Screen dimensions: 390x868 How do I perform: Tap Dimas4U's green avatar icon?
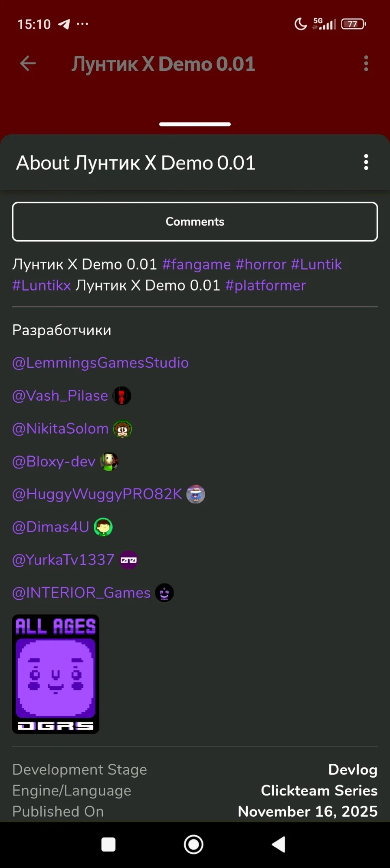point(103,527)
